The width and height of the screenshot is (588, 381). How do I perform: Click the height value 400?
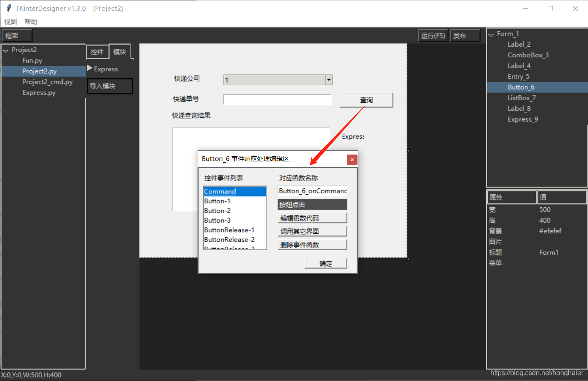(545, 220)
